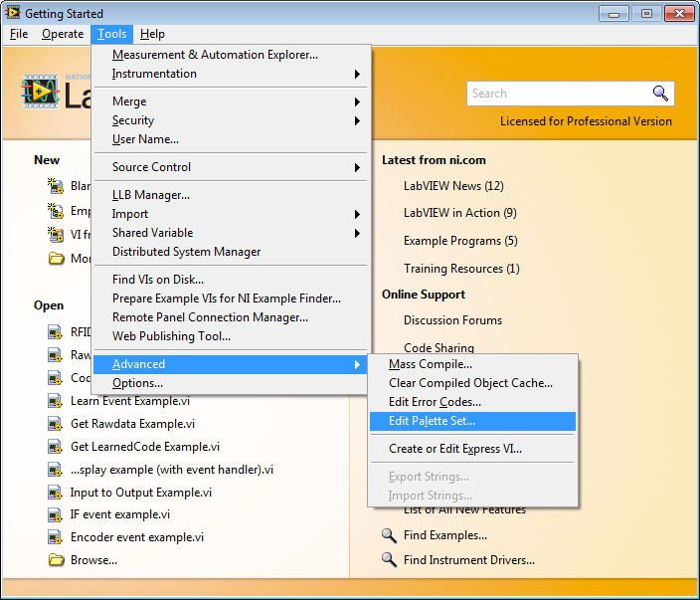Click the RFID file VI icon
Viewport: 700px width, 600px height.
55,332
